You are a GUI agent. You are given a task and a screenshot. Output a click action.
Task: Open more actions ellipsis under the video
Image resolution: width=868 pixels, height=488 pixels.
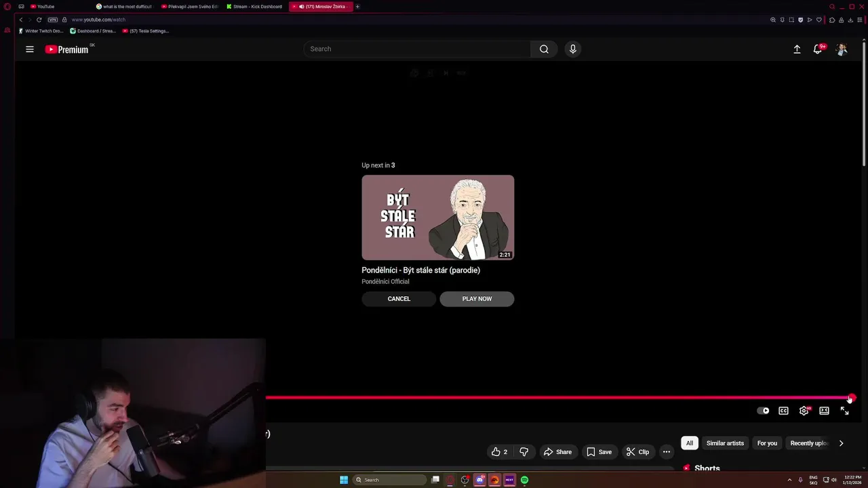[667, 452]
